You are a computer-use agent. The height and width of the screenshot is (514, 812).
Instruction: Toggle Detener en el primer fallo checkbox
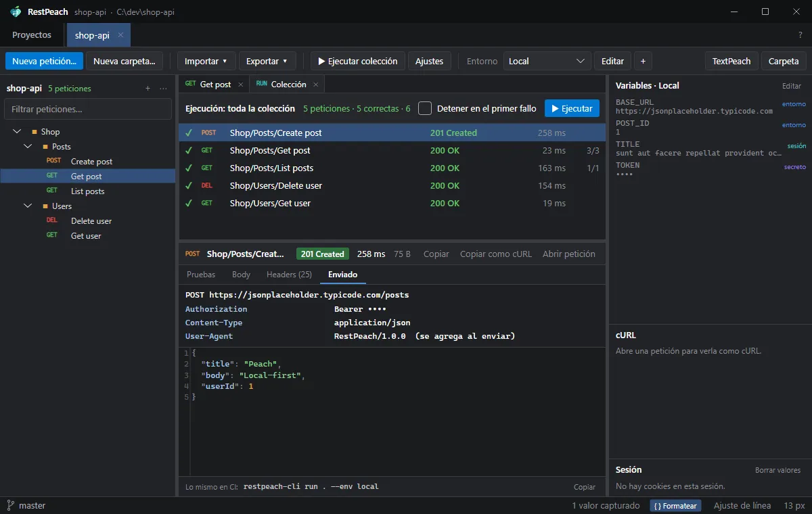coord(425,108)
